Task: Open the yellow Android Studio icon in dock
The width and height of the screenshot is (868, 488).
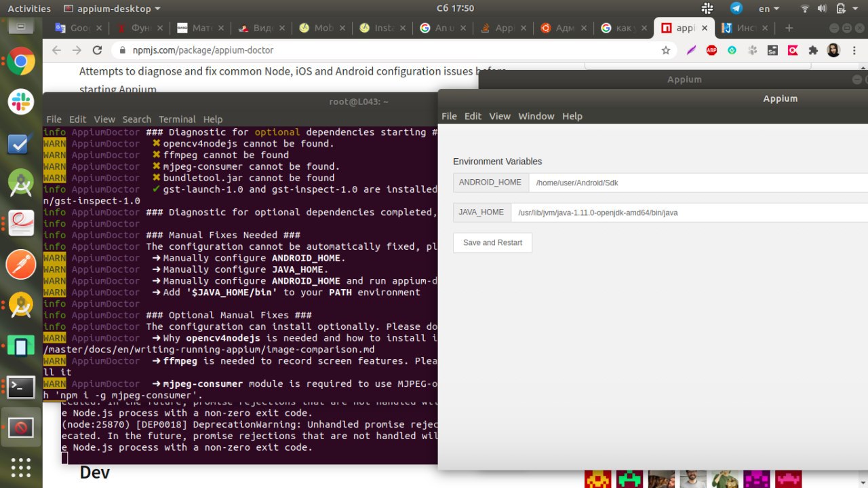Action: [x=21, y=305]
